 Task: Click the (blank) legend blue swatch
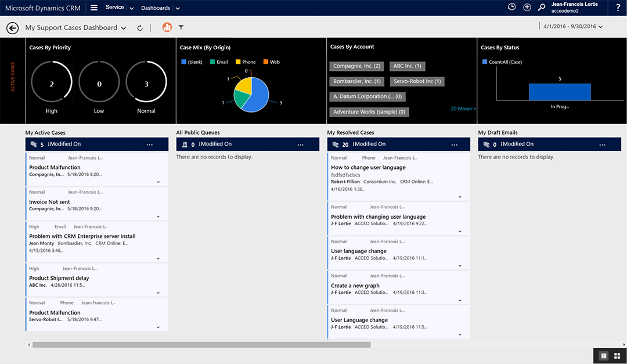(184, 62)
